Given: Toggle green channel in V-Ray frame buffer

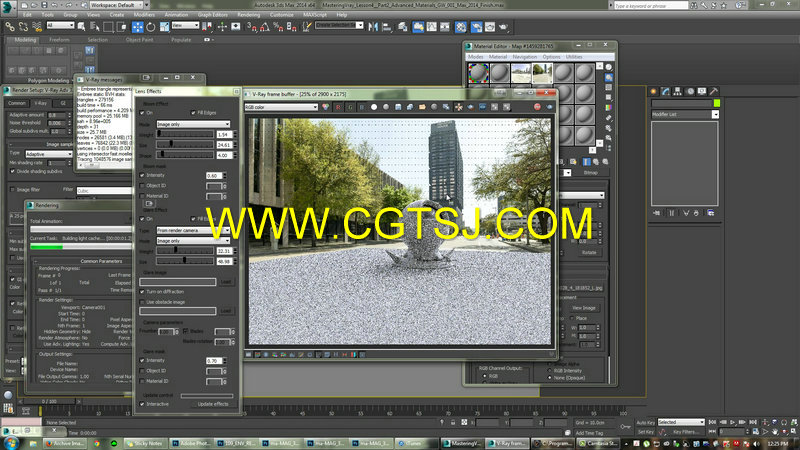Looking at the screenshot, I should [x=350, y=107].
